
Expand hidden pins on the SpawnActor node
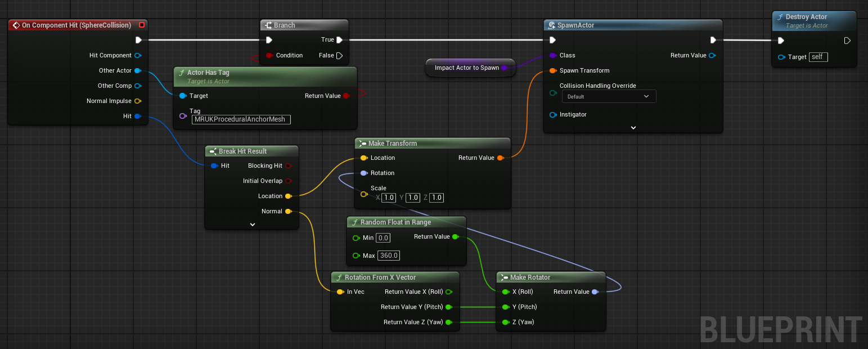click(x=632, y=127)
